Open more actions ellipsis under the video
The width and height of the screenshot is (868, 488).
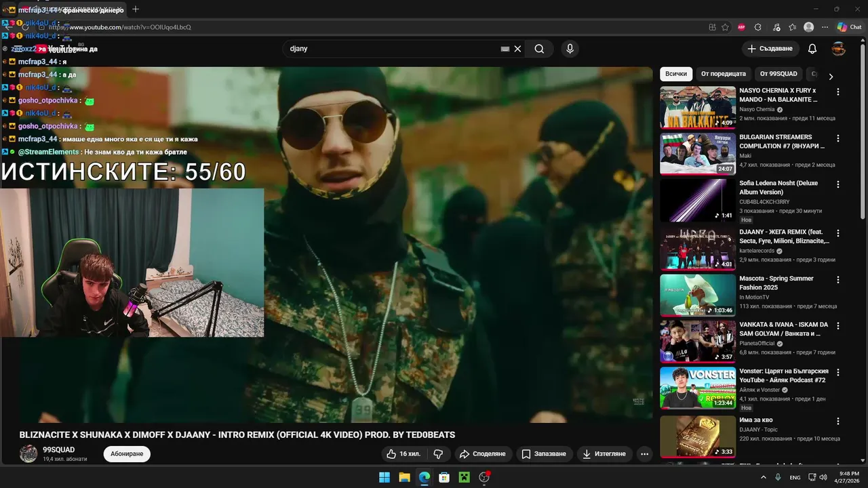click(x=645, y=453)
